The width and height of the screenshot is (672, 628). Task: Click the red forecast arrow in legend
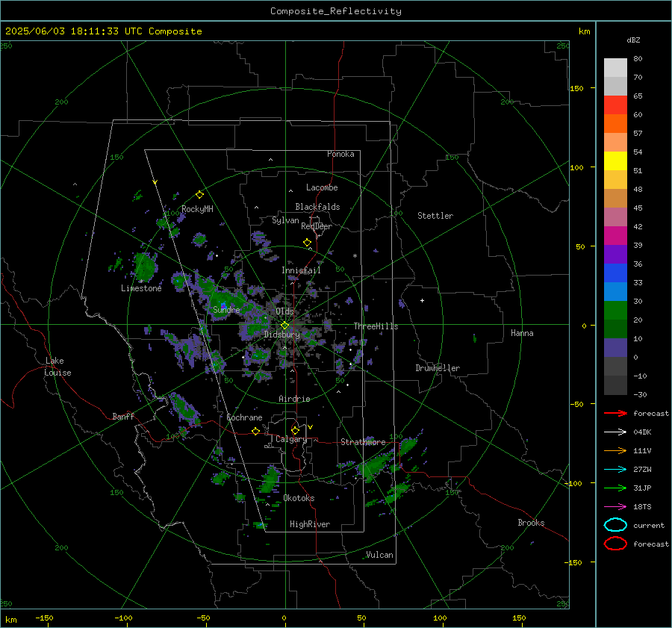[615, 413]
